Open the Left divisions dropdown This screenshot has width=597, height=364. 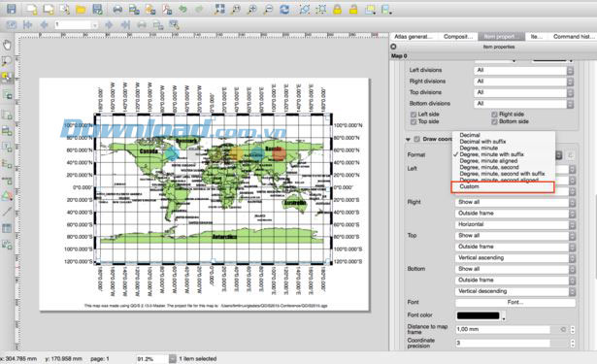[x=523, y=71]
